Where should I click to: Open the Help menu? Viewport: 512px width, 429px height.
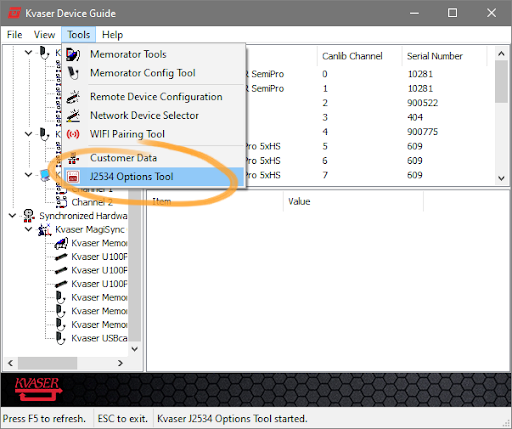click(x=112, y=35)
